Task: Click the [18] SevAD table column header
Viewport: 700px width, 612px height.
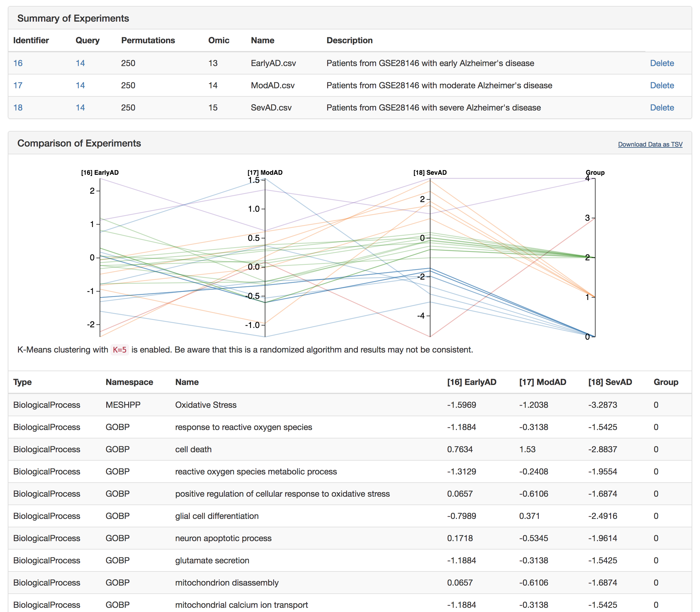Action: (610, 382)
